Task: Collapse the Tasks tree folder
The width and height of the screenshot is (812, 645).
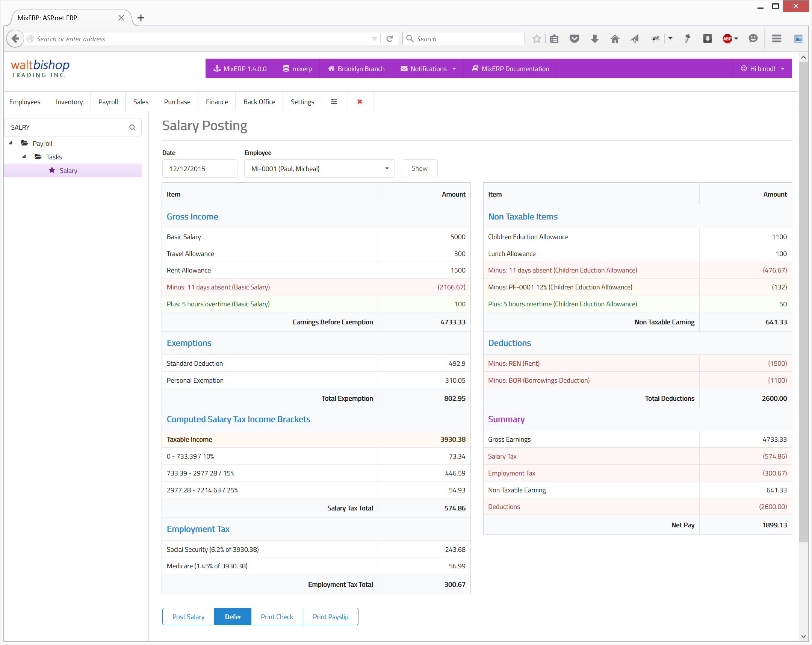Action: [24, 157]
